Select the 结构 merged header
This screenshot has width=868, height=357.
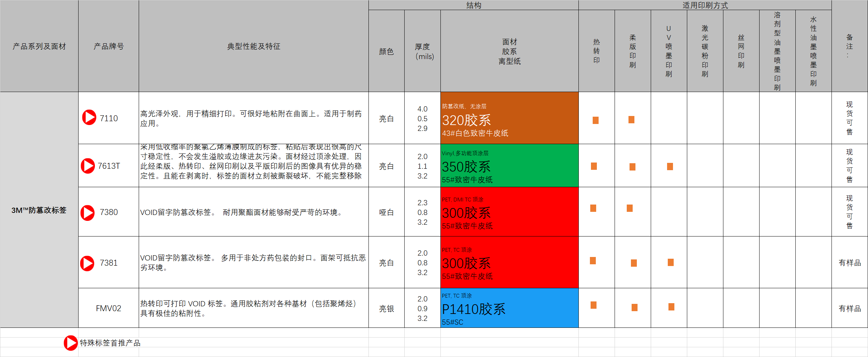tap(473, 5)
